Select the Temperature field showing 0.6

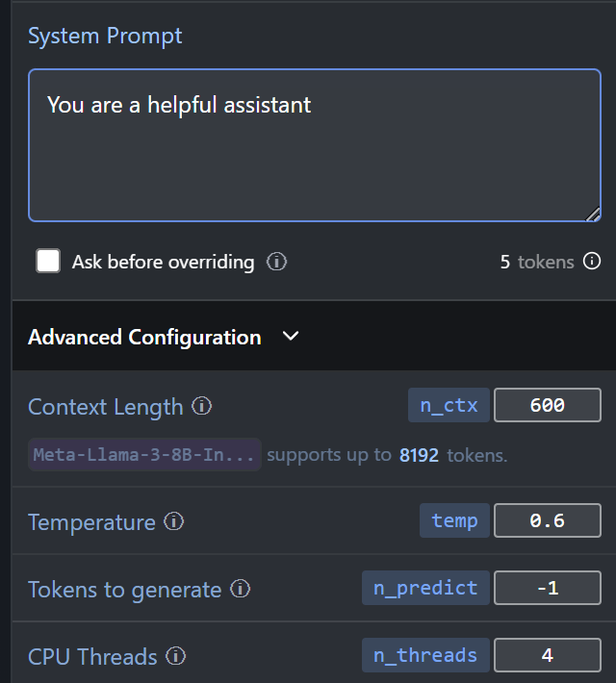point(548,520)
